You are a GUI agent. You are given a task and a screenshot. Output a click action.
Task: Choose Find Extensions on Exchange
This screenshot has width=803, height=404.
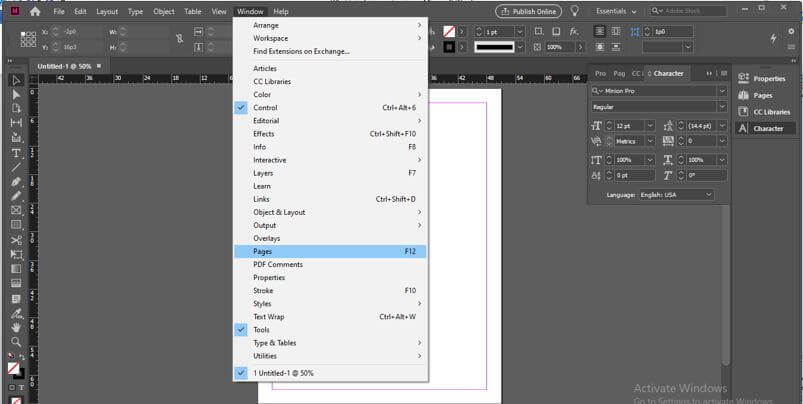tap(301, 51)
